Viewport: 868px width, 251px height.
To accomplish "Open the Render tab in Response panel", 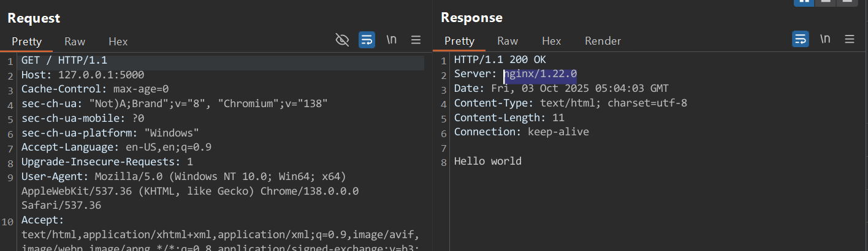I will click(603, 41).
